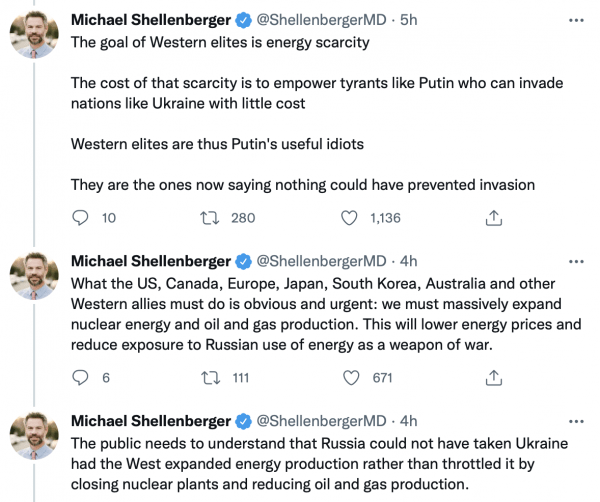Like the tweet with 1,136 likes

[x=350, y=218]
